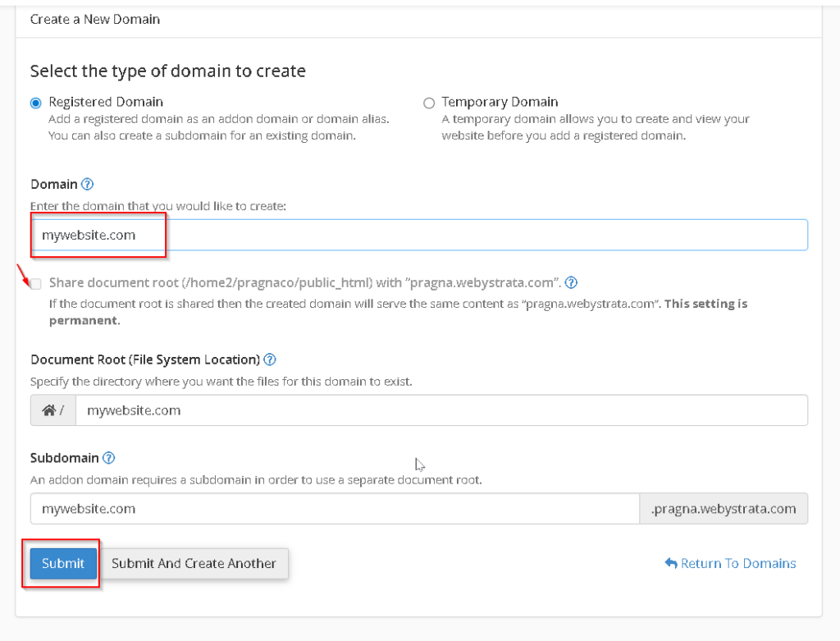This screenshot has height=641, width=840.
Task: Click 'Specify the directory where you want' text
Action: point(221,382)
